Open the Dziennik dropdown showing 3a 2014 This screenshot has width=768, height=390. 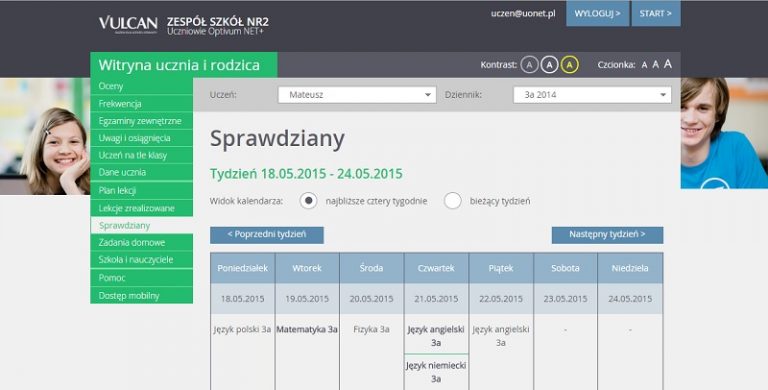pyautogui.click(x=592, y=95)
